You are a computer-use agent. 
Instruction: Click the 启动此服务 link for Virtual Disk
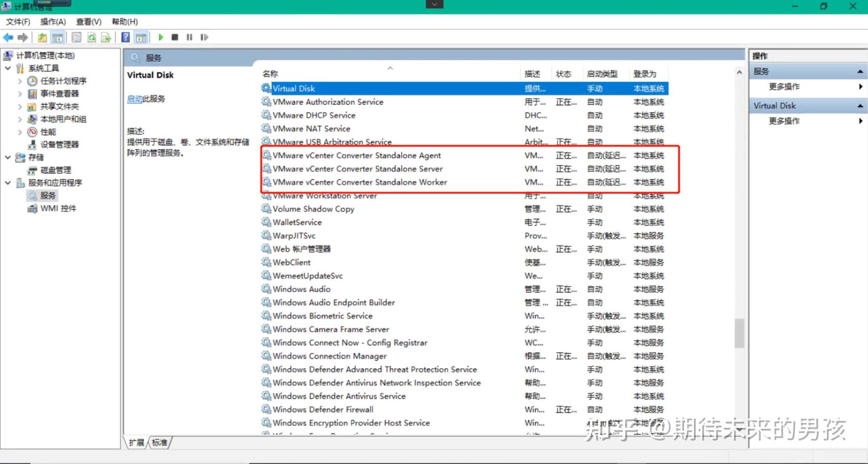[135, 99]
